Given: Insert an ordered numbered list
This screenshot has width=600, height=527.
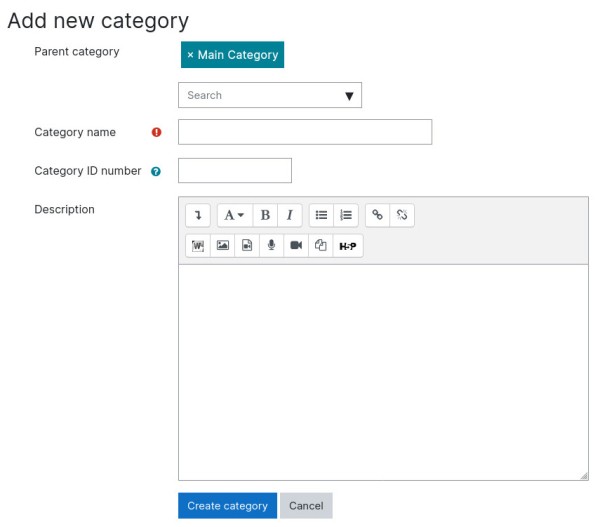Looking at the screenshot, I should tap(346, 215).
